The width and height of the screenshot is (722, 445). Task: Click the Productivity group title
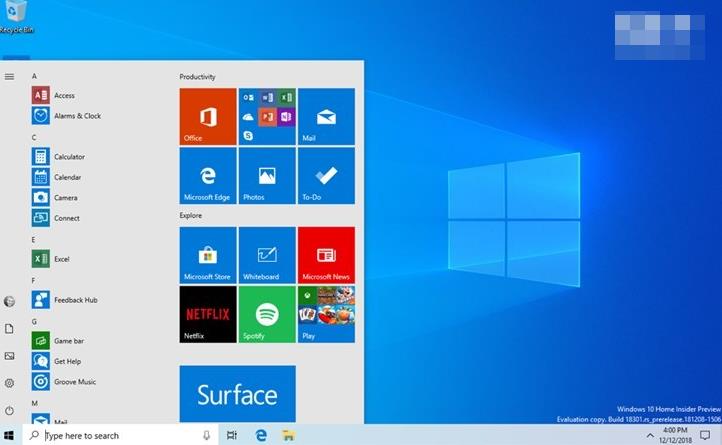(198, 77)
